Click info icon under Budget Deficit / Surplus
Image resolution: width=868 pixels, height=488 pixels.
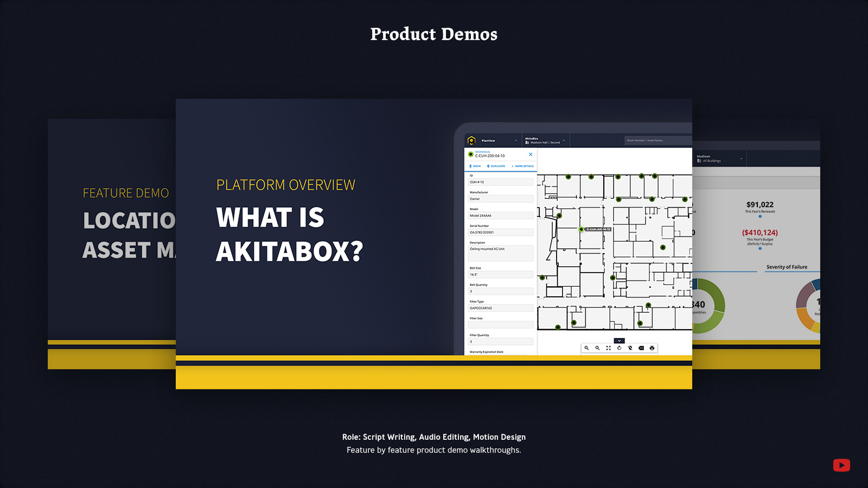pos(760,248)
